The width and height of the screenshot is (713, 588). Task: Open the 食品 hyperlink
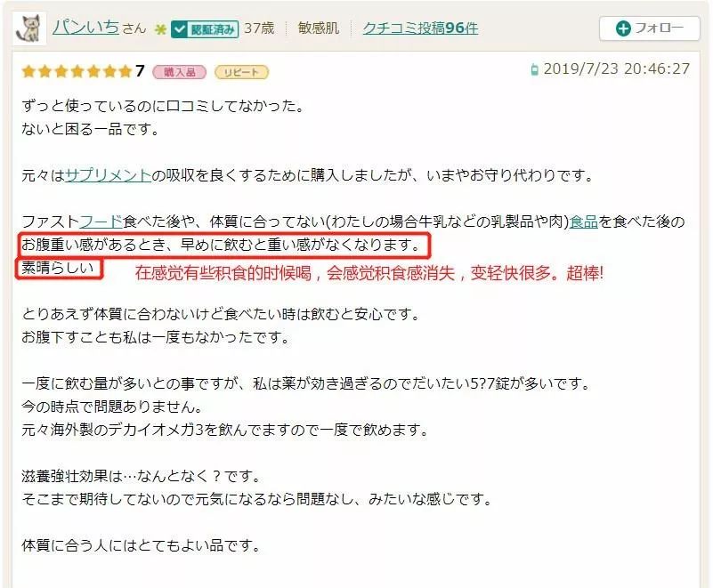583,222
